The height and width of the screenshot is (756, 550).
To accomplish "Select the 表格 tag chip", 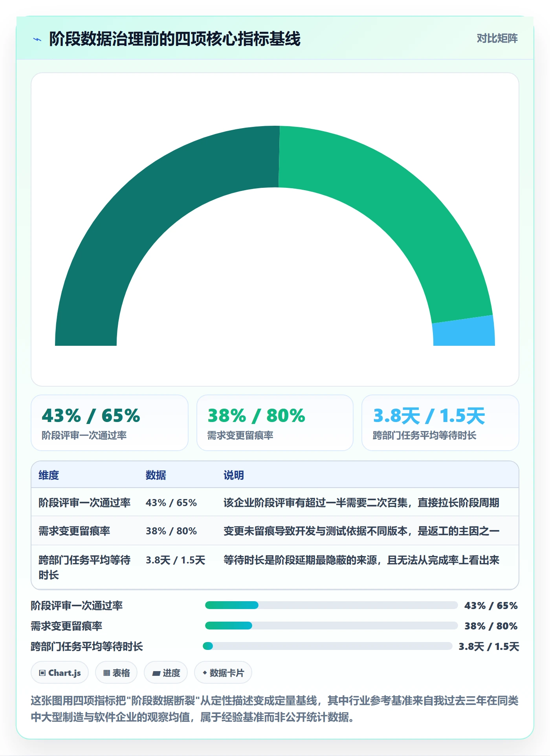I will tap(116, 673).
